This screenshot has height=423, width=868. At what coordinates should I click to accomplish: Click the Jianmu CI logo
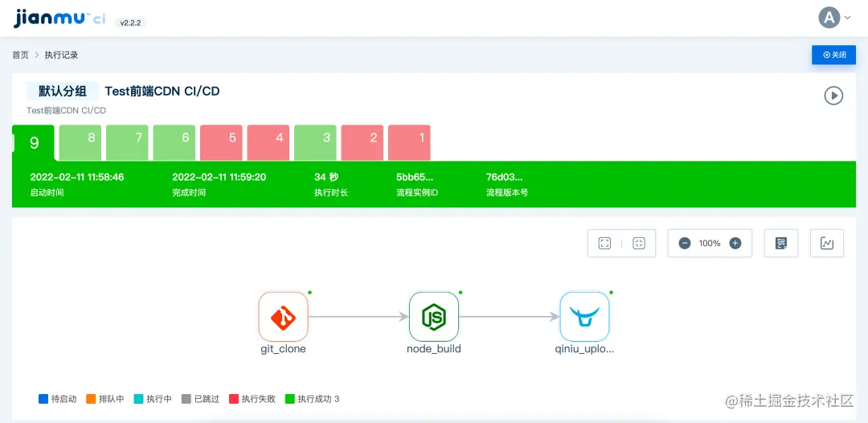(x=59, y=18)
